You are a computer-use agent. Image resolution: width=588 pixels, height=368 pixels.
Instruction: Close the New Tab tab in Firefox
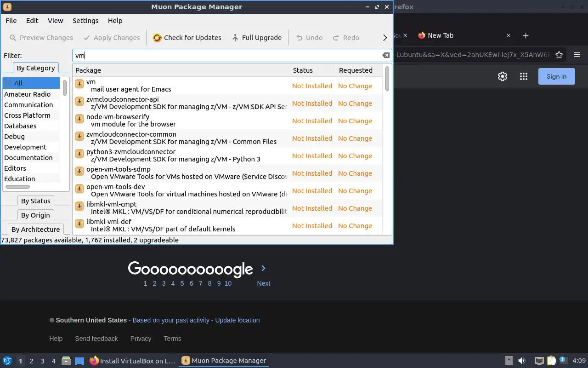(509, 35)
